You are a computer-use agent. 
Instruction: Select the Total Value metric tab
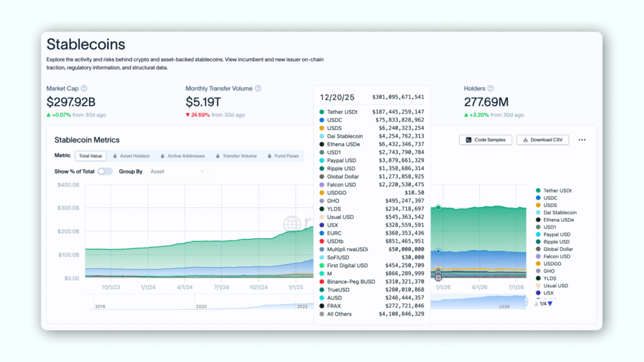(x=91, y=156)
